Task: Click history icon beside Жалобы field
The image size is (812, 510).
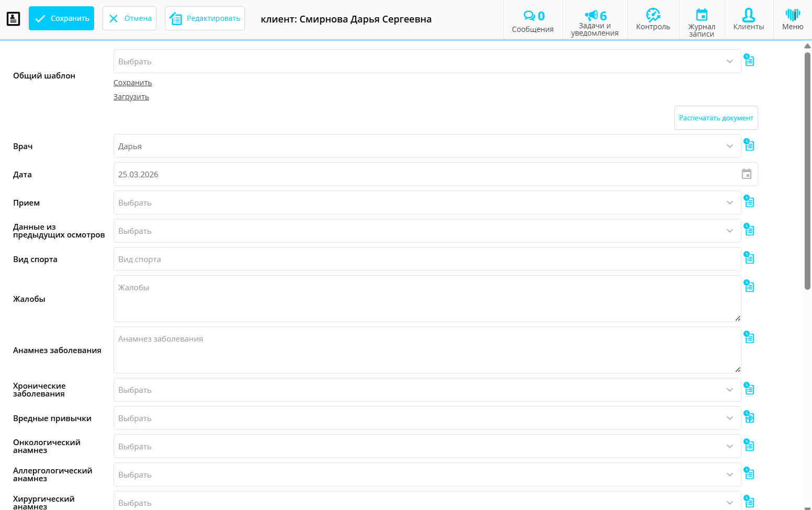Action: (x=749, y=286)
